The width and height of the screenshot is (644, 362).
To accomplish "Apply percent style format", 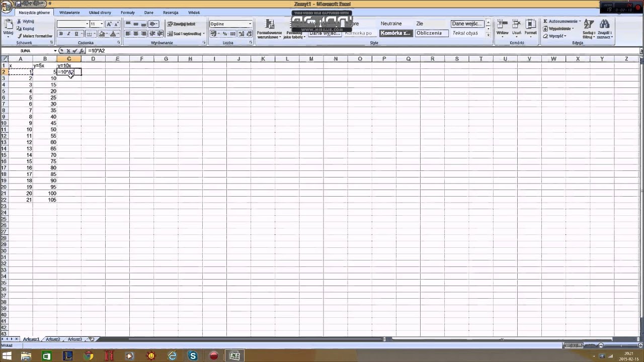I will [225, 34].
